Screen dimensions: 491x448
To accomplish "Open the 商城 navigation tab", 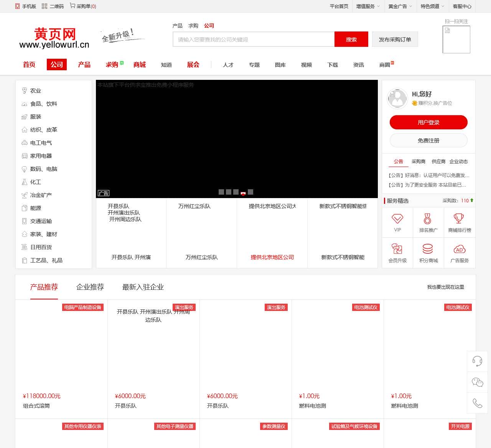I will (x=140, y=64).
